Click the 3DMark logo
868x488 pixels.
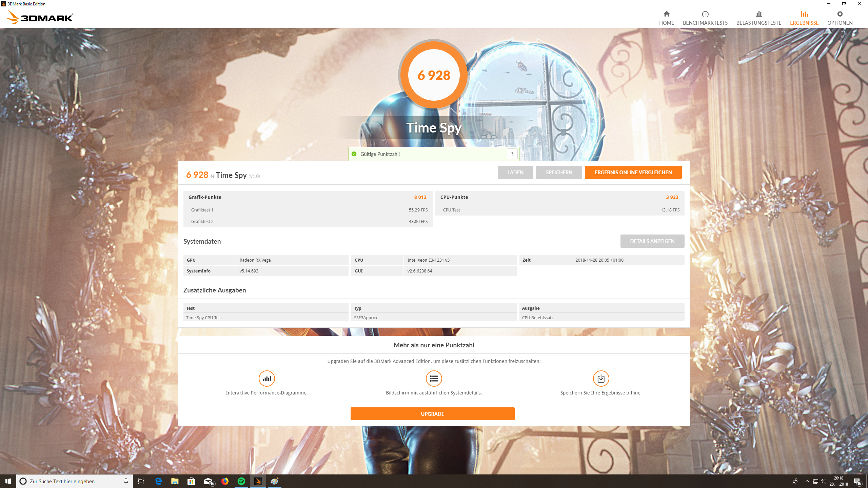coord(39,17)
